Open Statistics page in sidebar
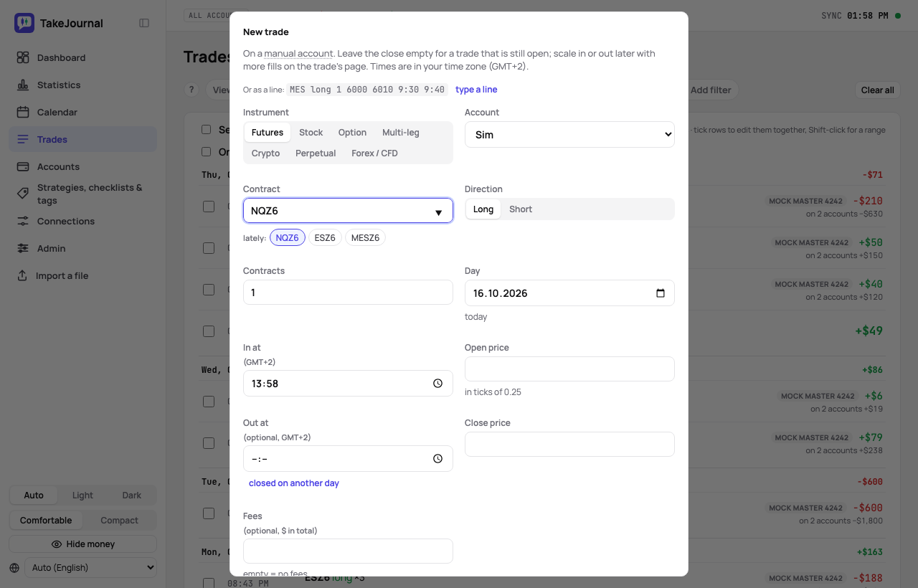The height and width of the screenshot is (588, 918). [x=82, y=85]
